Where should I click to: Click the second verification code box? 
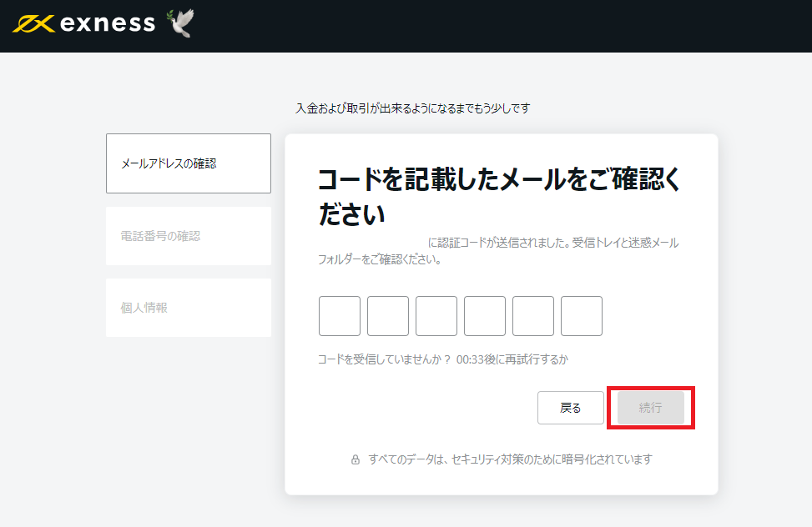coord(388,316)
